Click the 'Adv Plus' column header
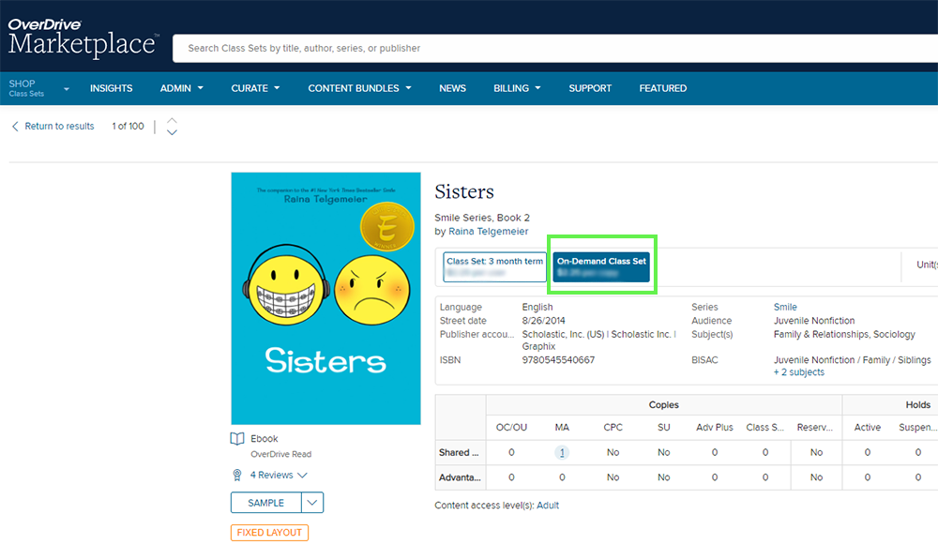Image resolution: width=938 pixels, height=560 pixels. coord(714,427)
